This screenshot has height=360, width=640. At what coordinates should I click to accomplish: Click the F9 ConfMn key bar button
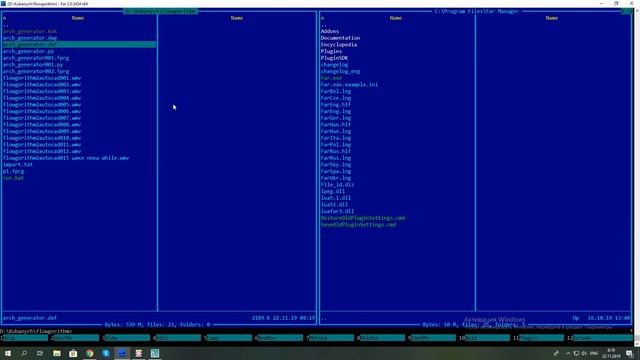click(x=433, y=338)
